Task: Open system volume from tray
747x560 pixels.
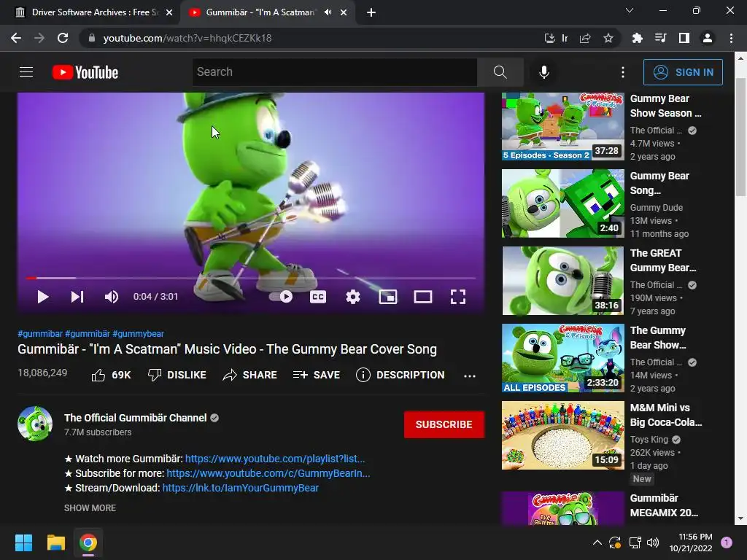Action: coord(653,542)
